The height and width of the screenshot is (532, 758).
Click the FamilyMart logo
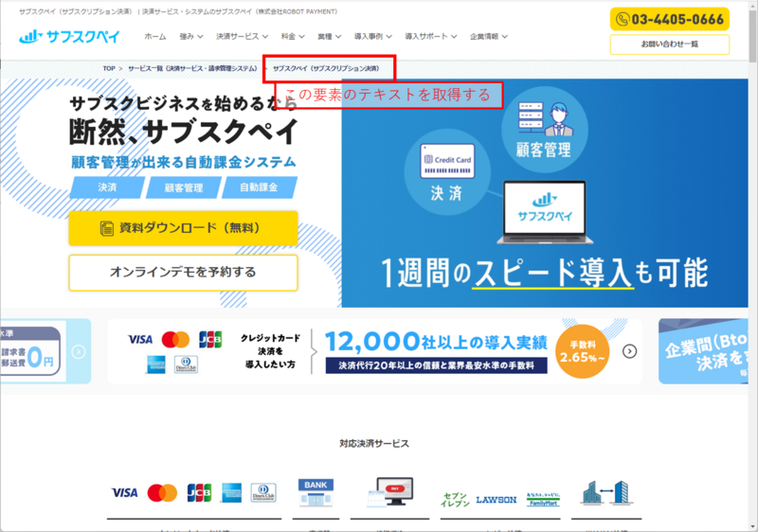[543, 500]
